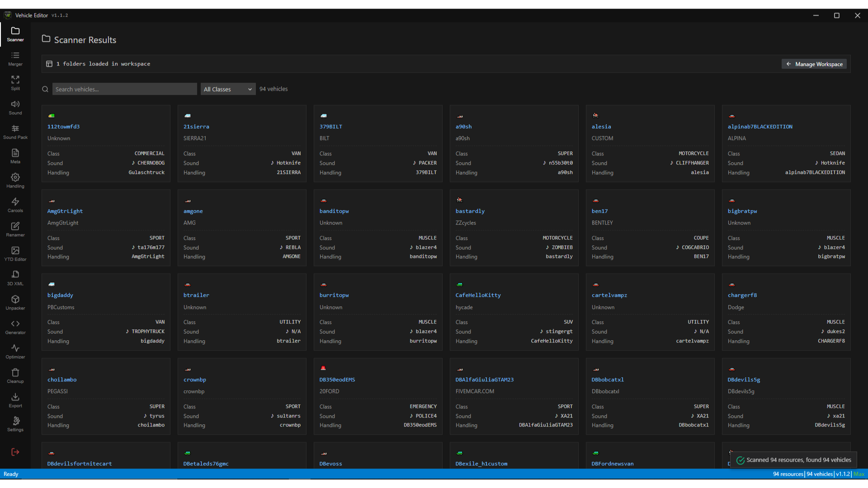This screenshot has width=868, height=488.
Task: Click the scan success toast check icon
Action: tap(741, 460)
